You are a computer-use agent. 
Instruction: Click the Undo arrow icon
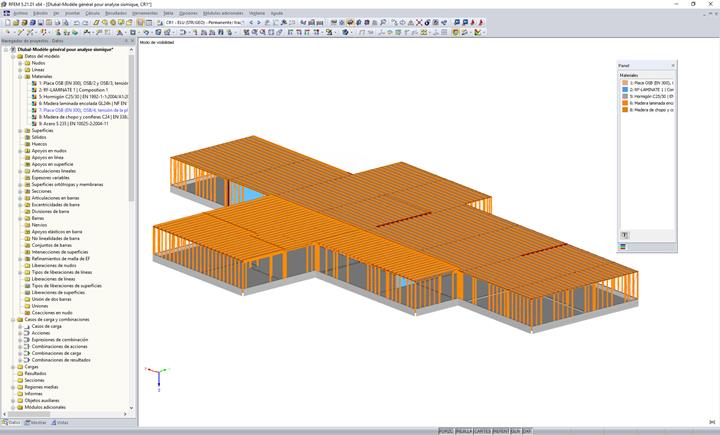(76, 23)
